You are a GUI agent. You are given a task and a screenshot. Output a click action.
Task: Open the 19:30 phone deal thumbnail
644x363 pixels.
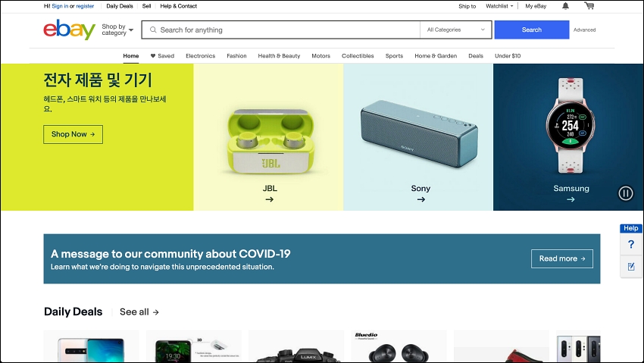click(x=194, y=348)
